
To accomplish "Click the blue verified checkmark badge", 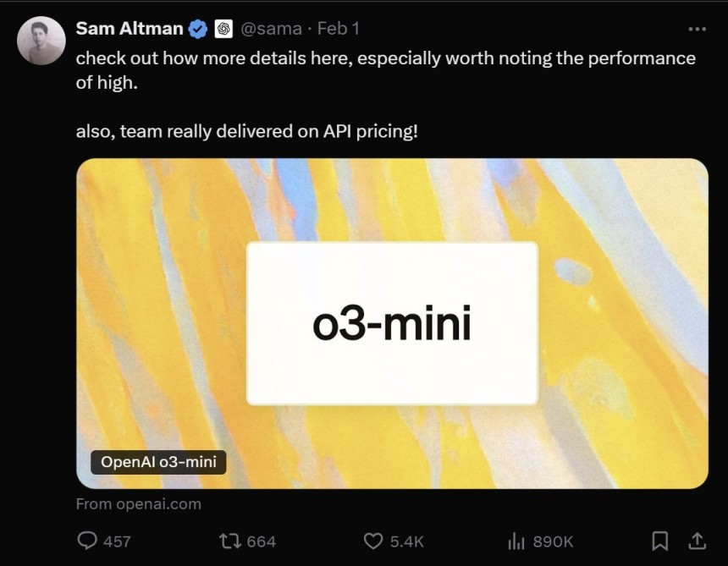I will pyautogui.click(x=198, y=30).
